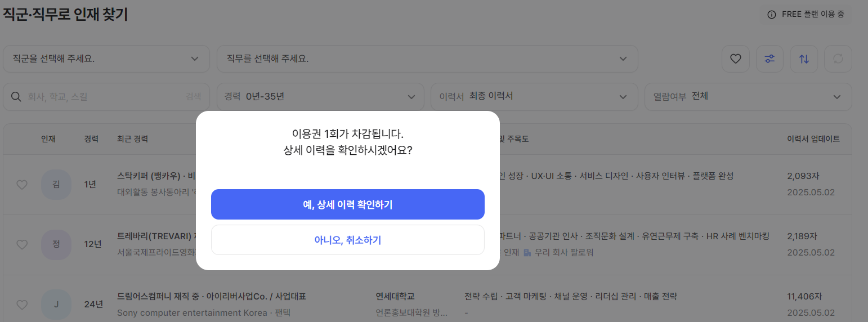The width and height of the screenshot is (868, 322).
Task: Click the 우리 회사 팔로워 tag
Action: coord(564,253)
